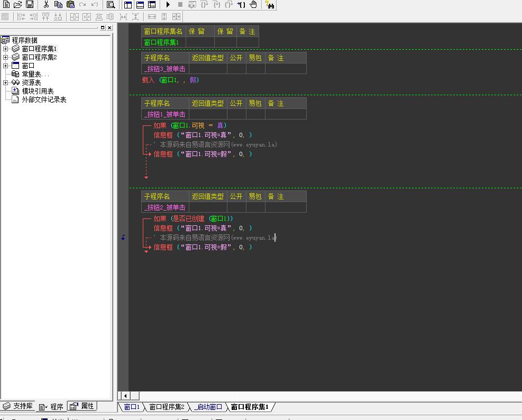Select 模块引用表 in the program tree
The image size is (522, 420).
point(38,92)
